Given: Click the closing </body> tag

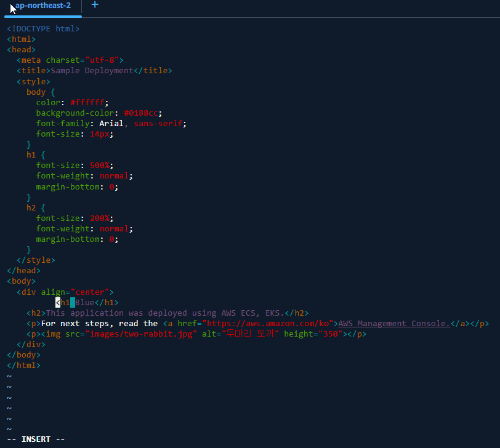Looking at the screenshot, I should pos(23,355).
